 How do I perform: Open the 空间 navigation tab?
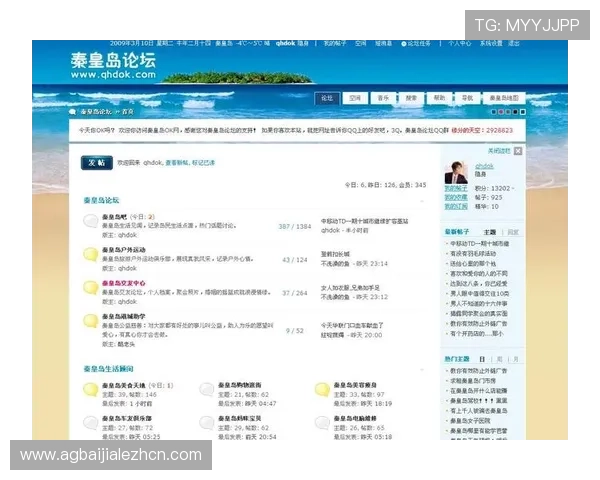pos(355,98)
